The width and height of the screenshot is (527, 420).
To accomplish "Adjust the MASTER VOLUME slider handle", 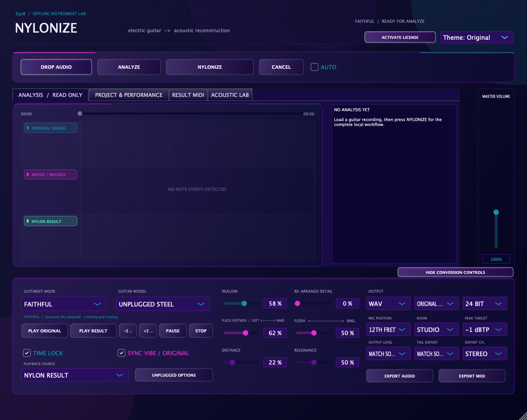I will [496, 212].
